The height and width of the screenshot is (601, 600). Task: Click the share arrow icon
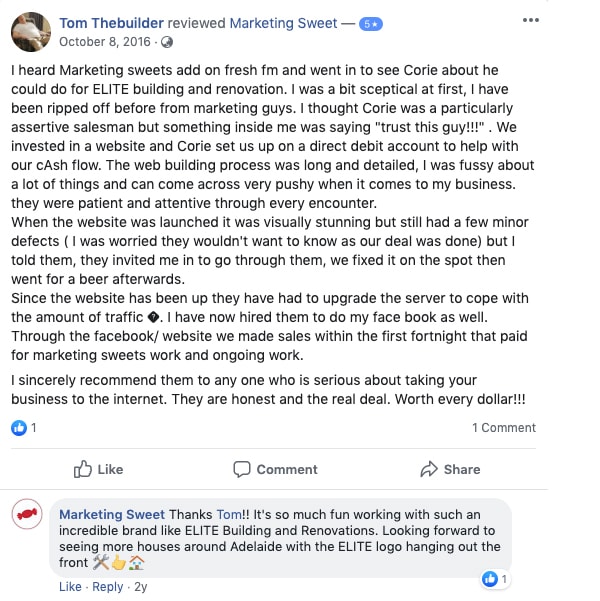click(x=429, y=469)
